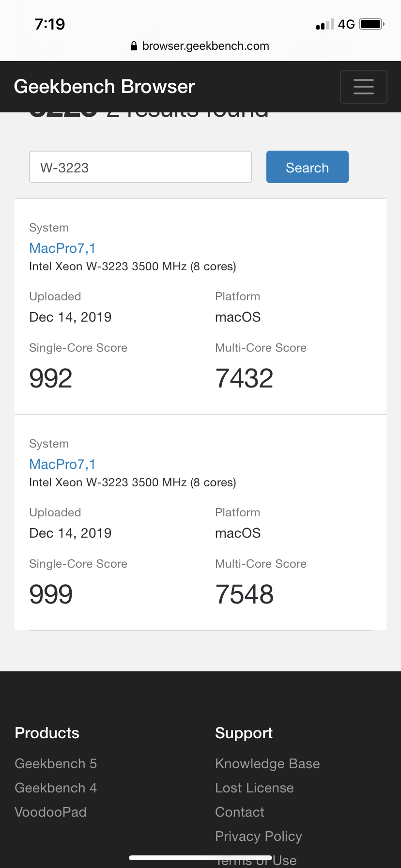Tap the battery icon in status bar
401x868 pixels.
(372, 24)
